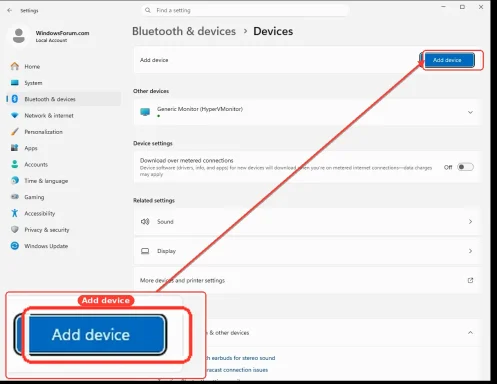This screenshot has height=384, width=497.
Task: Click the Network & internet wifi icon
Action: (15, 115)
